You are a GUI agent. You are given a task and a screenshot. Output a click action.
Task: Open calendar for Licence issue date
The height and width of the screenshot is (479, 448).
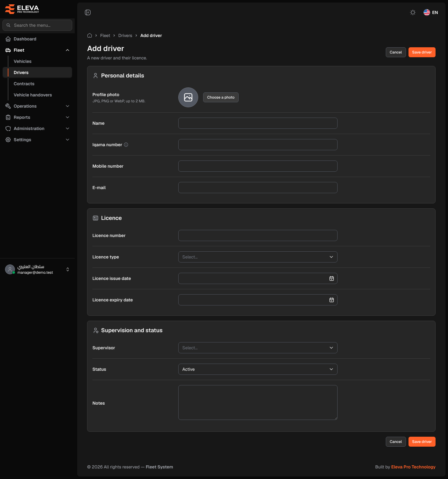(x=332, y=278)
